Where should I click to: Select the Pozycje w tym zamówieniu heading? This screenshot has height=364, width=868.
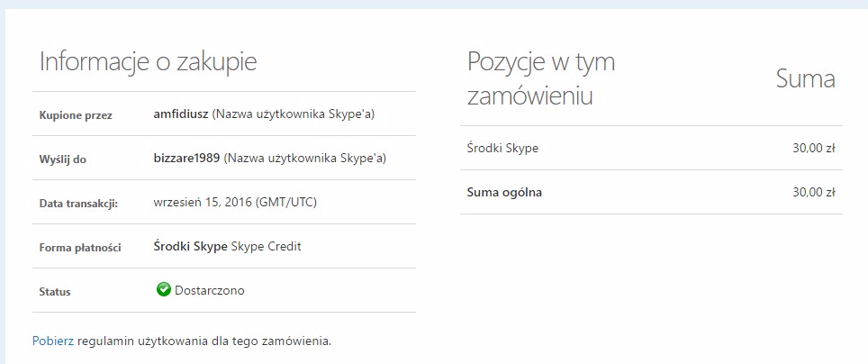(x=541, y=79)
